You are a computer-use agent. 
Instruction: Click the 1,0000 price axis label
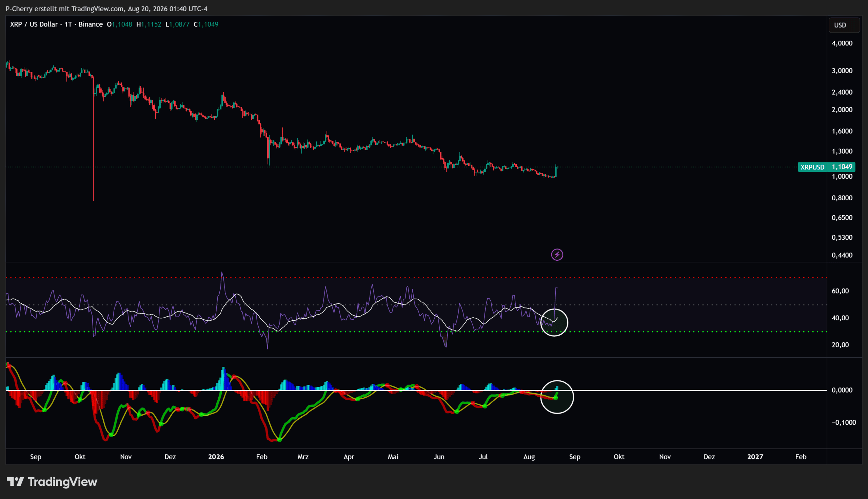842,177
